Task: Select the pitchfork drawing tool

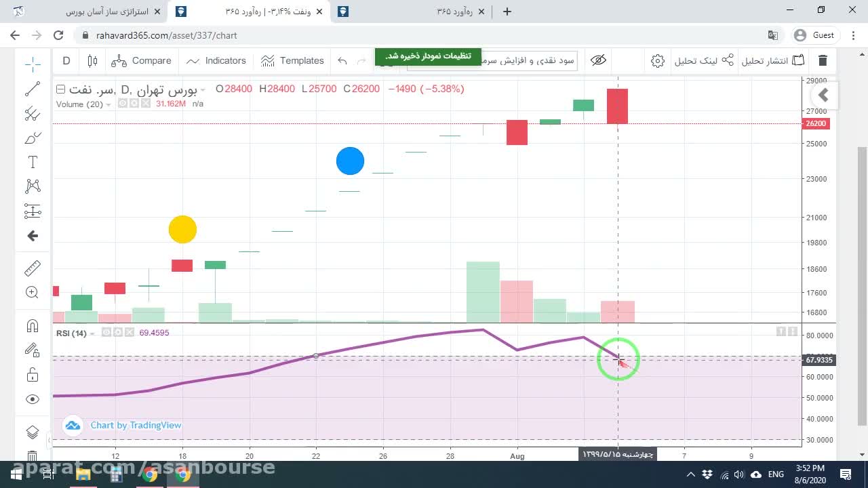Action: [33, 114]
